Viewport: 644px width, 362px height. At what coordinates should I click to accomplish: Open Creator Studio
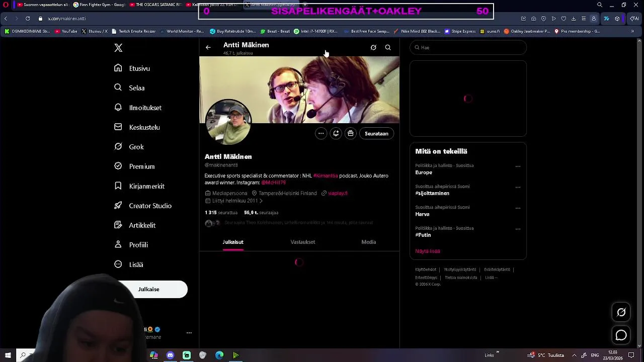click(x=143, y=206)
